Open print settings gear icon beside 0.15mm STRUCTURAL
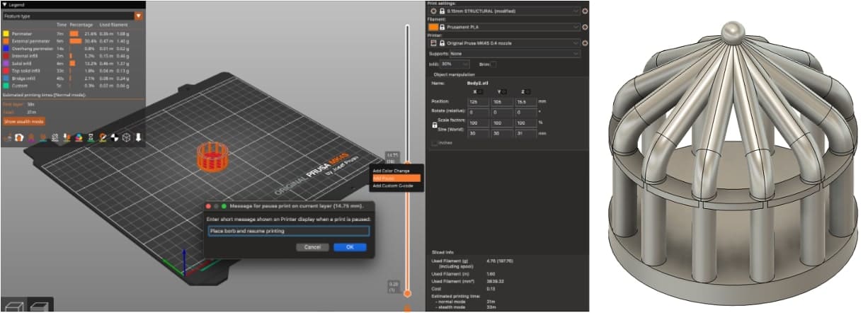 tap(585, 11)
